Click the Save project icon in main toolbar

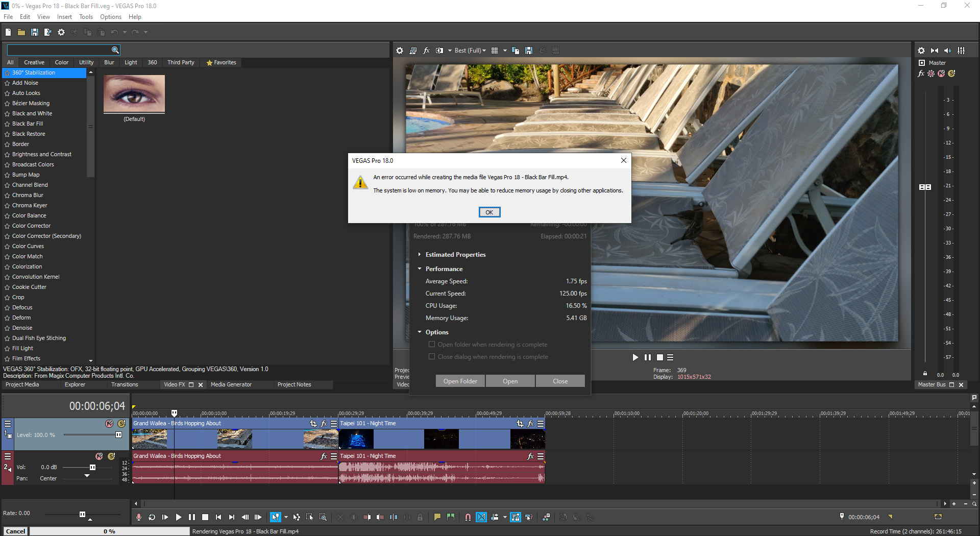[34, 32]
